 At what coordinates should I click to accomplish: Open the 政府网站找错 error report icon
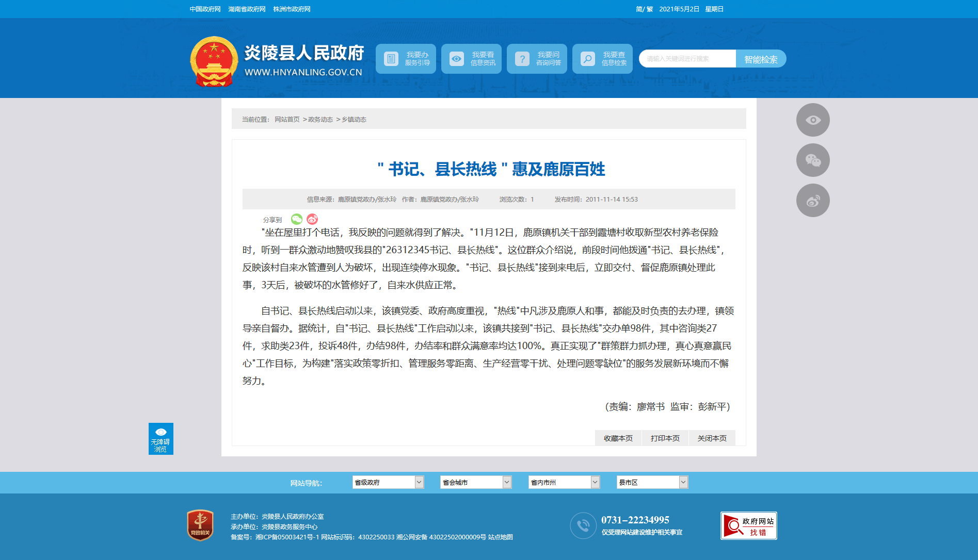(x=748, y=525)
